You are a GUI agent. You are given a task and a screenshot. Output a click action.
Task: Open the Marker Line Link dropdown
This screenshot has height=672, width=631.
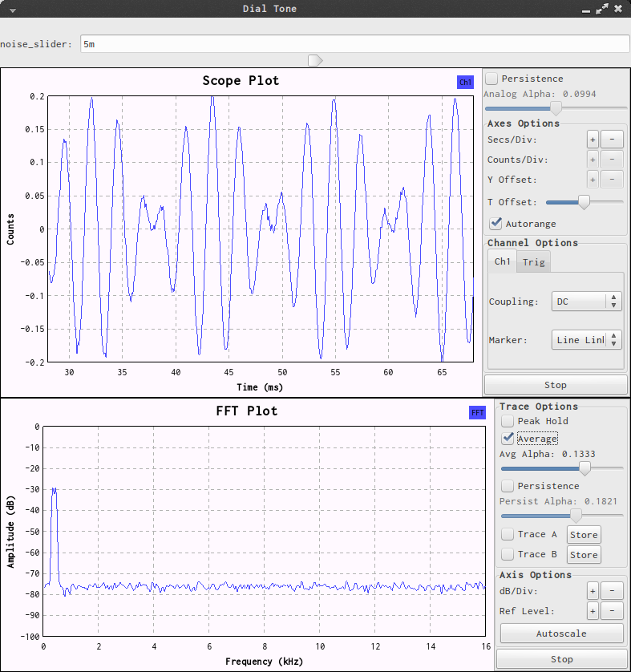586,340
